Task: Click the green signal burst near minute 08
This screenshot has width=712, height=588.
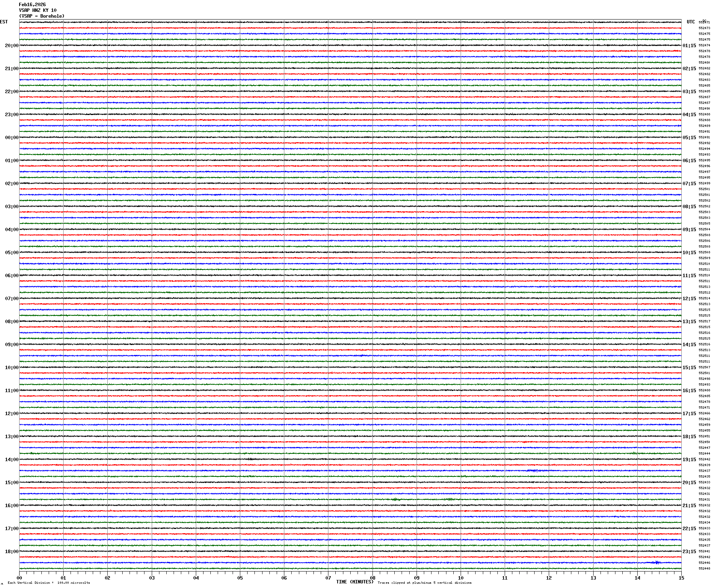Action: point(396,499)
